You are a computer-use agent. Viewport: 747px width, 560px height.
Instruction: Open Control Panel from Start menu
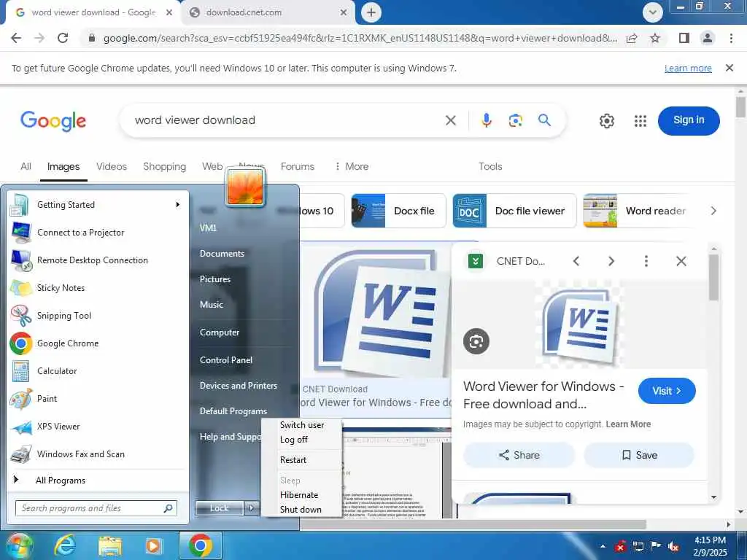coord(226,360)
